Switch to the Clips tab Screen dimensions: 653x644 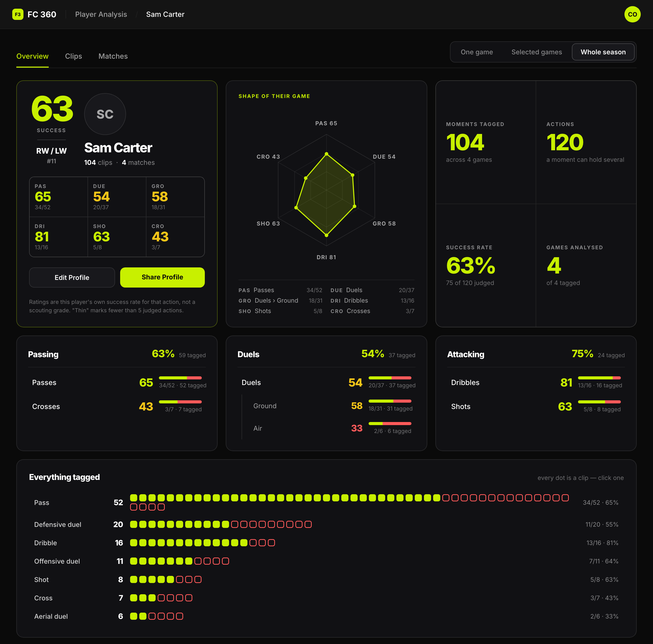point(73,56)
